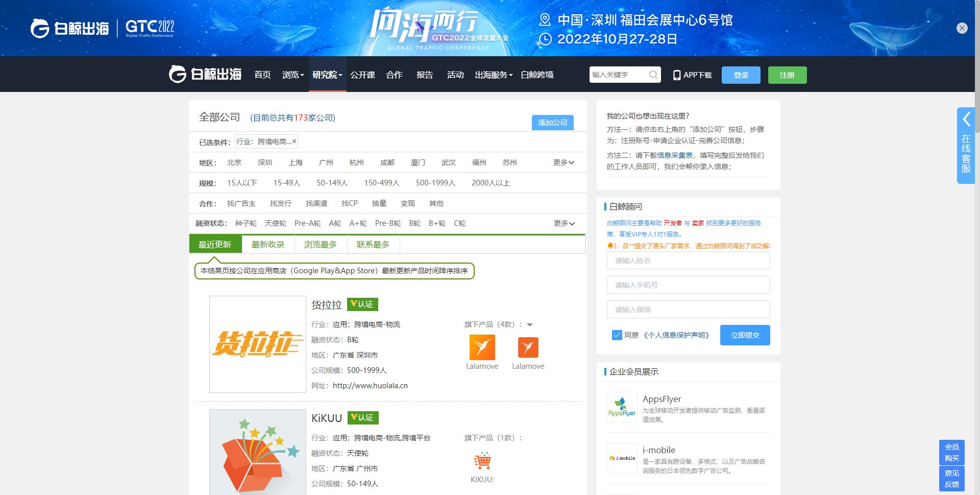Click the 注册 button
Viewport: 980px width, 495px height.
788,75
